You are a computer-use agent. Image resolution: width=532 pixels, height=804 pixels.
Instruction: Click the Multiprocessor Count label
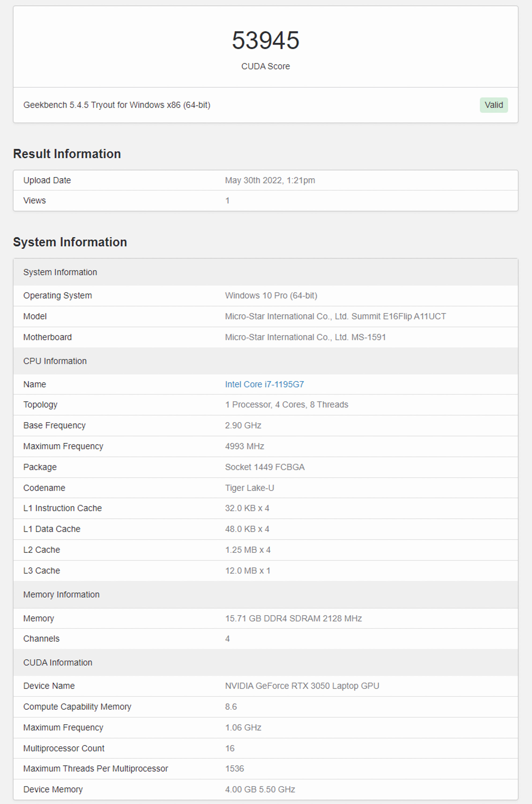pyautogui.click(x=64, y=748)
